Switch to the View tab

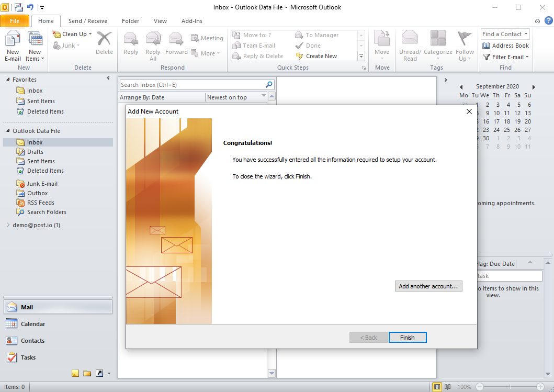(x=160, y=21)
